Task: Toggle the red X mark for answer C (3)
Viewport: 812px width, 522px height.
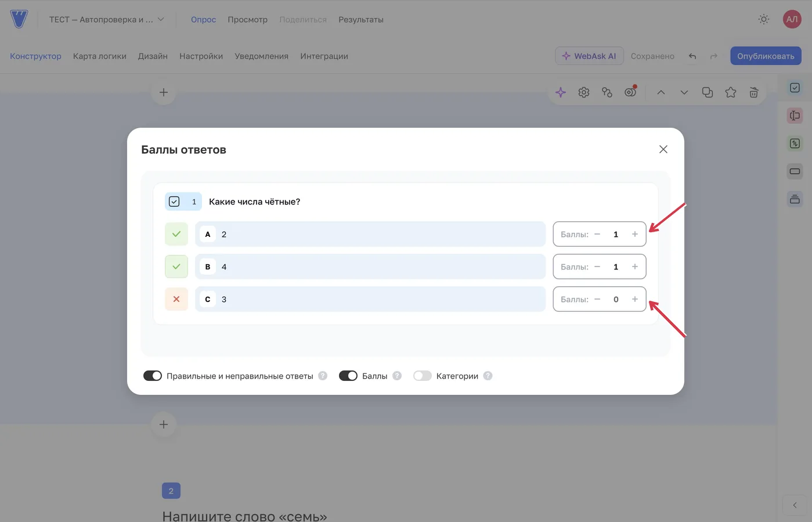Action: (176, 299)
